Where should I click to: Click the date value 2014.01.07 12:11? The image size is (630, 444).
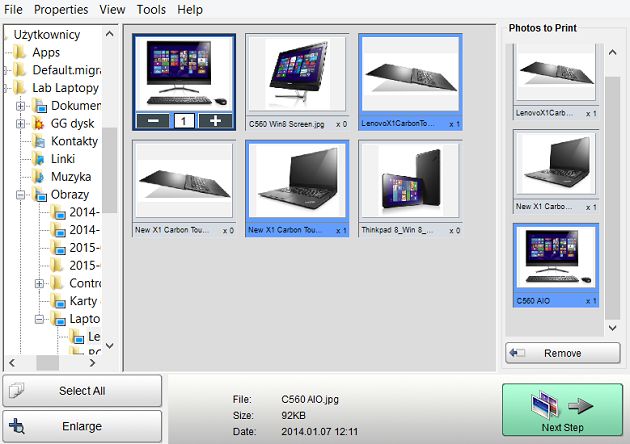tap(319, 432)
